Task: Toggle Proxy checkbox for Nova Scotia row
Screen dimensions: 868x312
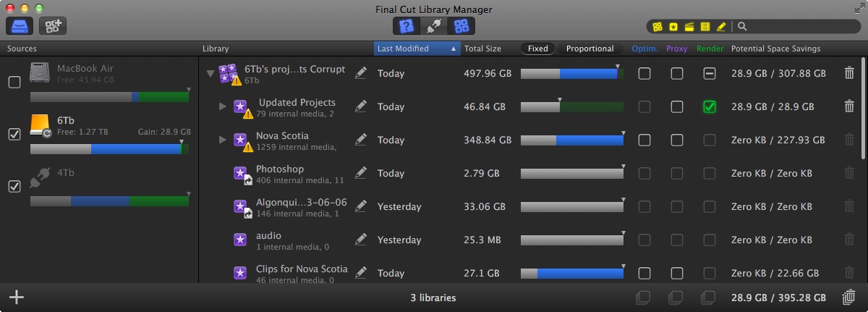Action: (676, 140)
